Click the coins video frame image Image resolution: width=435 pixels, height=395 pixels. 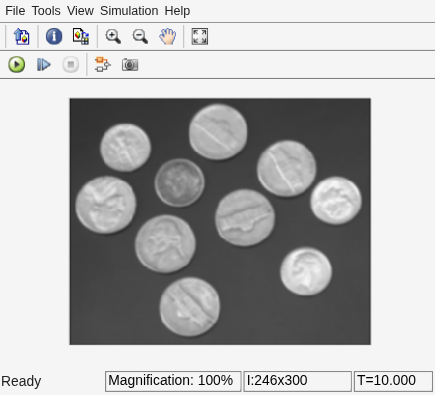click(x=220, y=221)
